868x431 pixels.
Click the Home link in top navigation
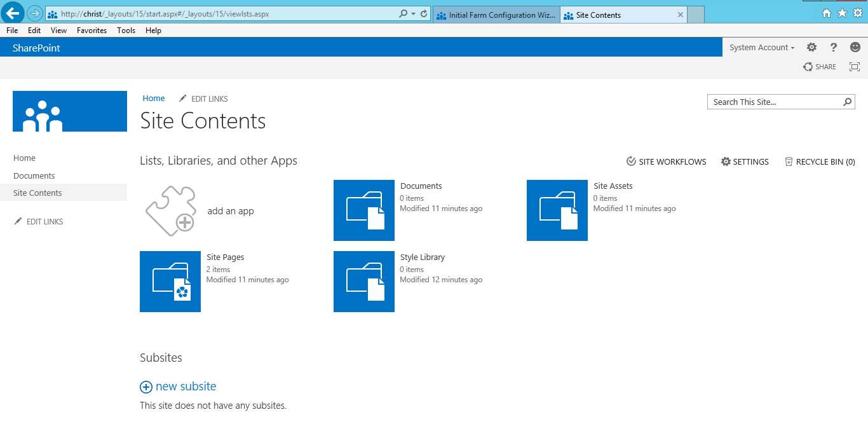154,99
